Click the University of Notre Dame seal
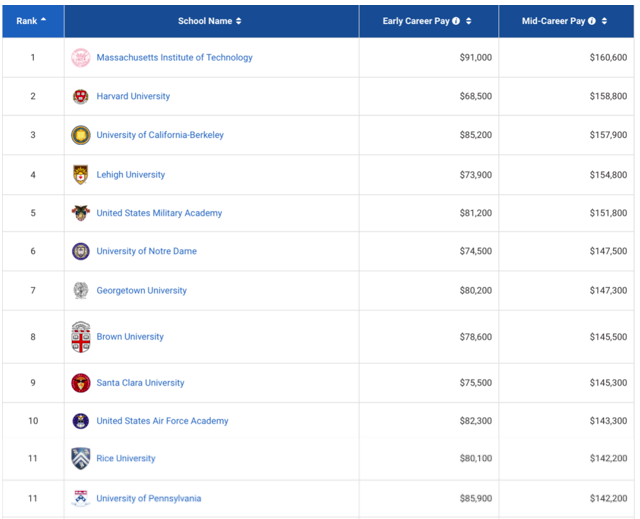The image size is (640, 519). coord(81,251)
